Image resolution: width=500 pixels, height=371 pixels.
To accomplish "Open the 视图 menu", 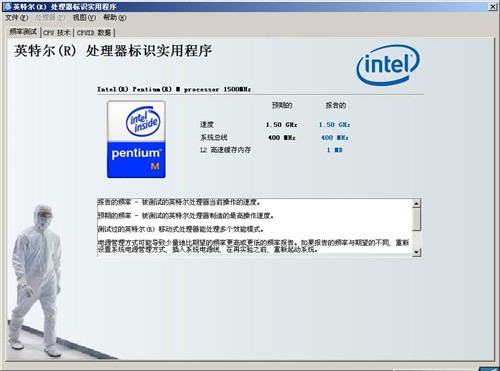I will 84,17.
